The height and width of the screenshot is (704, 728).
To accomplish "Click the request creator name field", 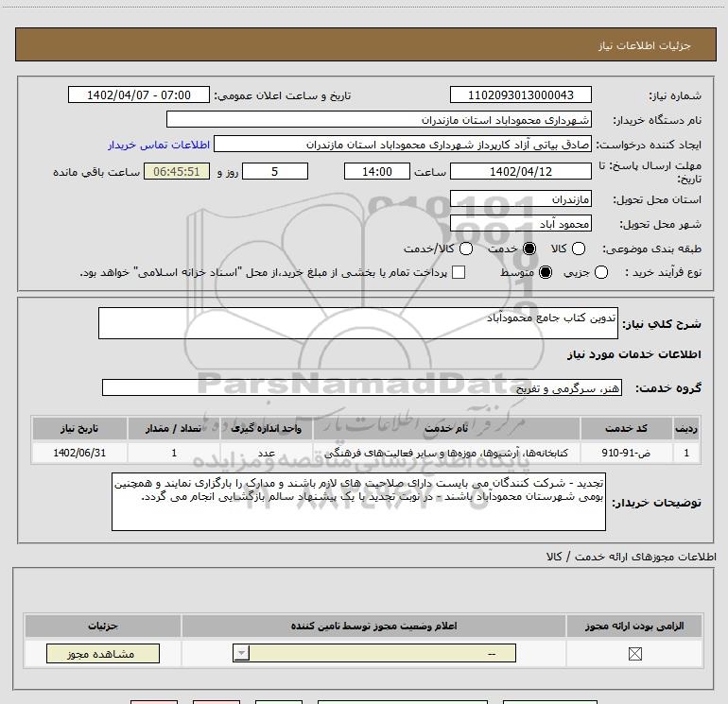I will [403, 145].
